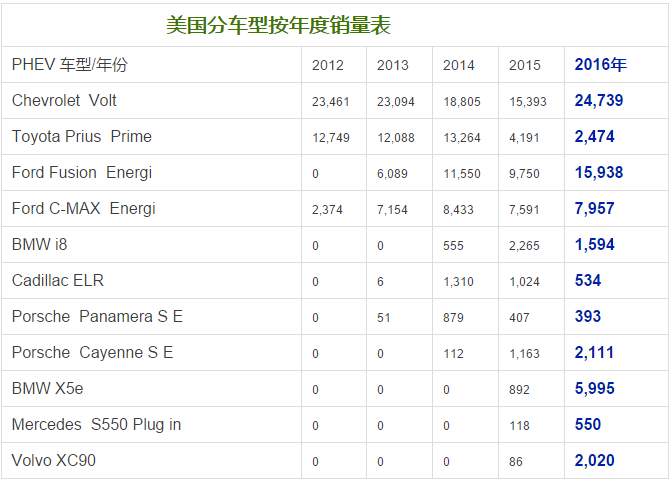Click Porsche Panamera S E model cell
This screenshot has height=482, width=672.
(97, 317)
